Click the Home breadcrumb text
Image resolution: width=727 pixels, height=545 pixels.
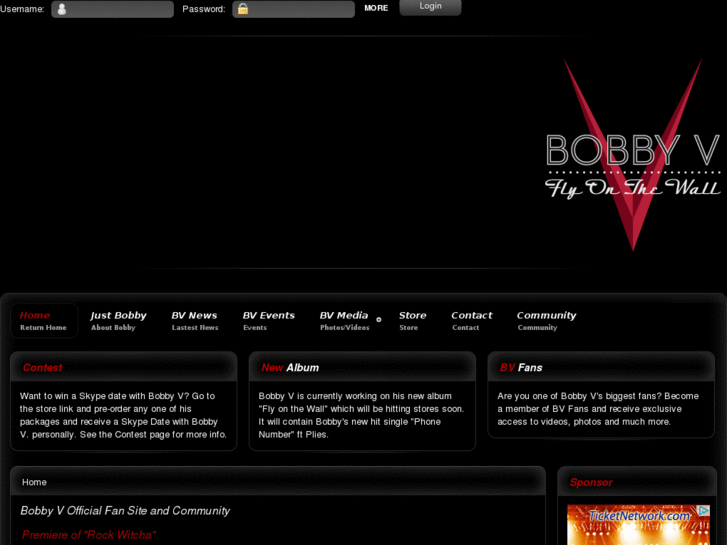(x=34, y=482)
